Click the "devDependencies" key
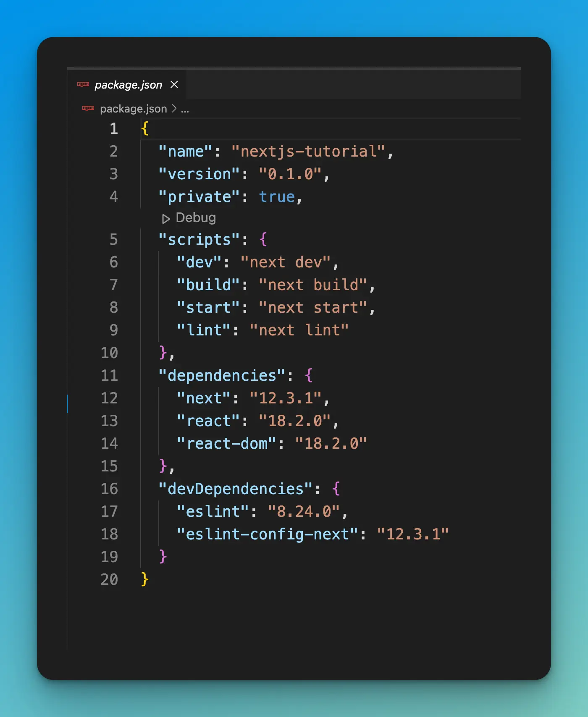Screen dimensions: 588x717 236,489
